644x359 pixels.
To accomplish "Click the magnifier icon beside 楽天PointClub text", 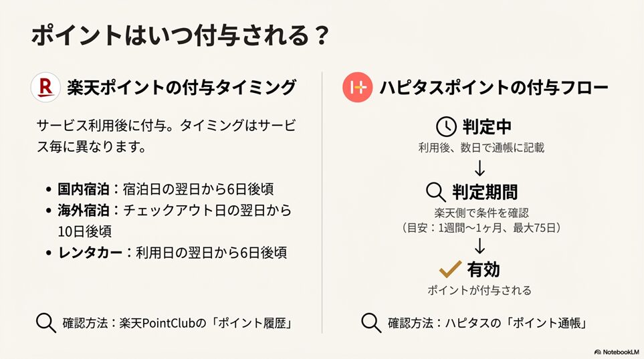I will point(45,323).
